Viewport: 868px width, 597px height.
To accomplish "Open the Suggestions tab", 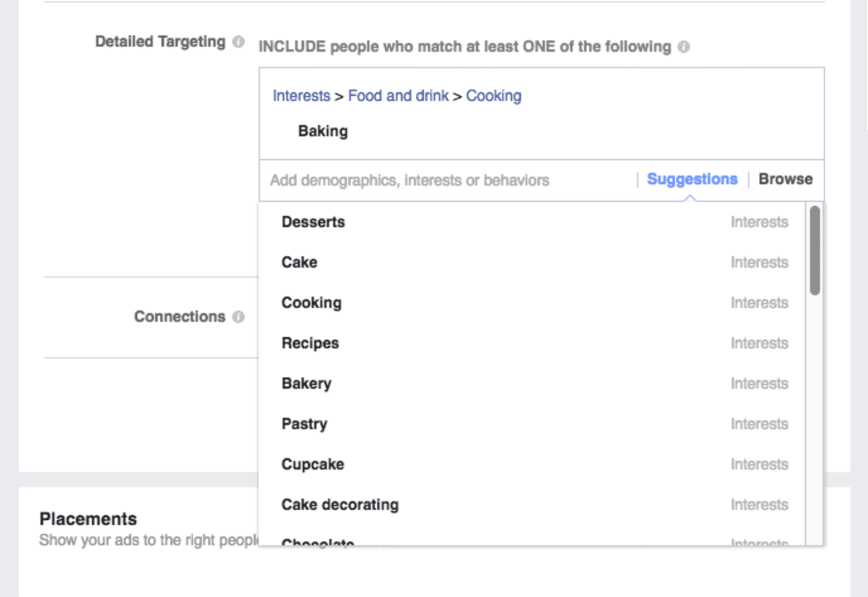I will point(692,179).
